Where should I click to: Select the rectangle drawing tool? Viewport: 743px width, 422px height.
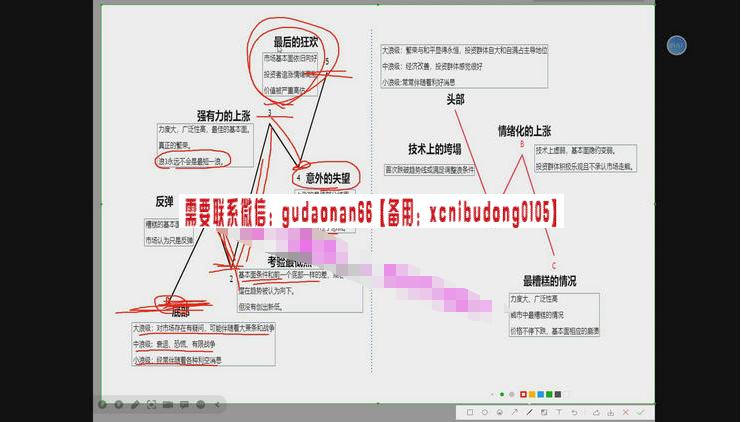click(470, 412)
